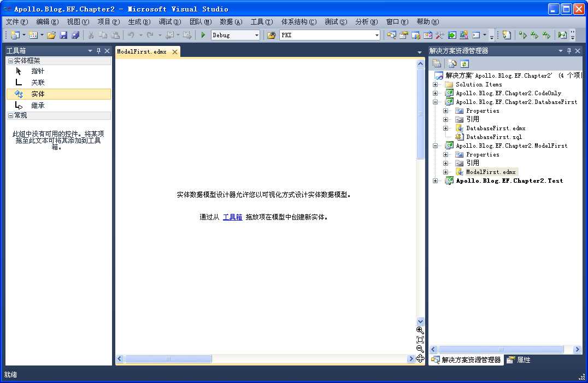
Task: Toggle auto-hide pin on 工具箱 panel
Action: click(x=98, y=51)
